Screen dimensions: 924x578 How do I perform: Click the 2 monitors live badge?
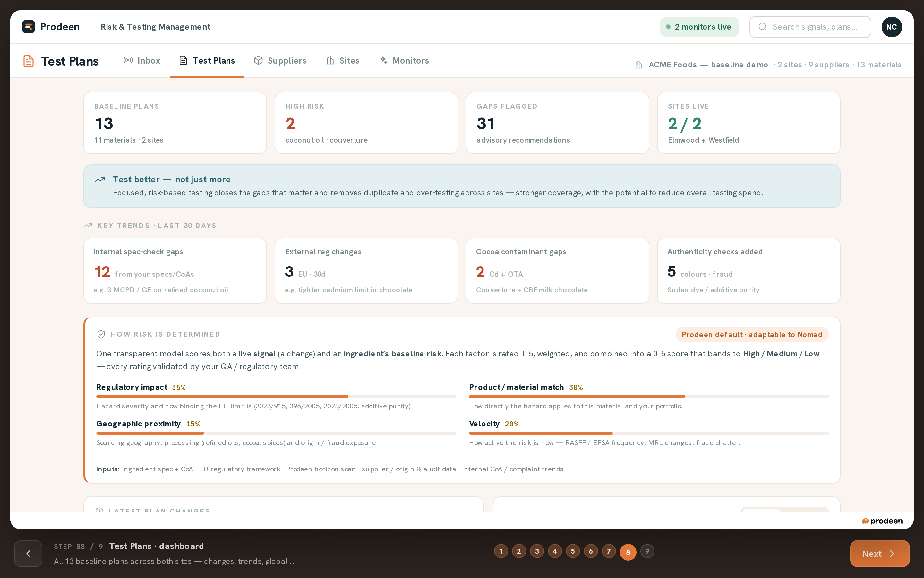(x=699, y=27)
